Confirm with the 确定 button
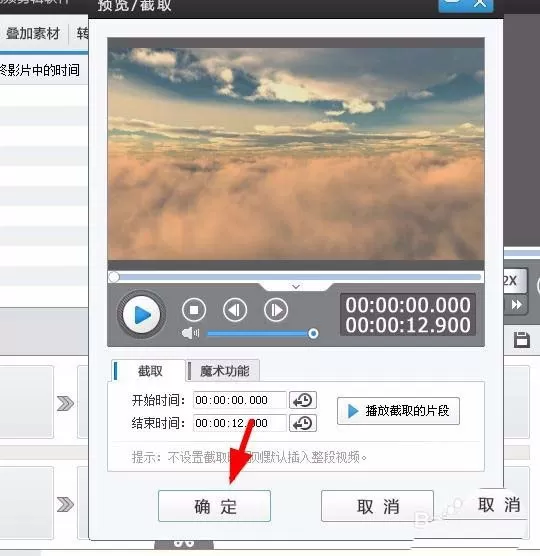This screenshot has height=556, width=540. (x=215, y=506)
